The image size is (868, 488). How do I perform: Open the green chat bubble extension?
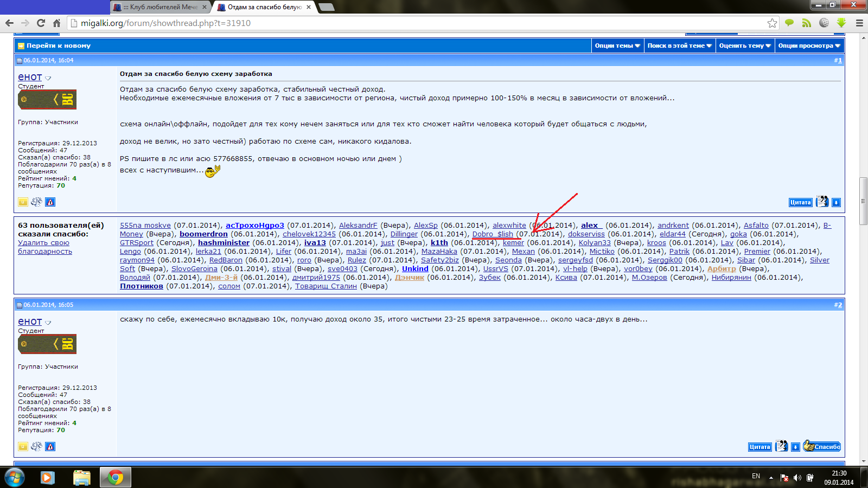789,23
